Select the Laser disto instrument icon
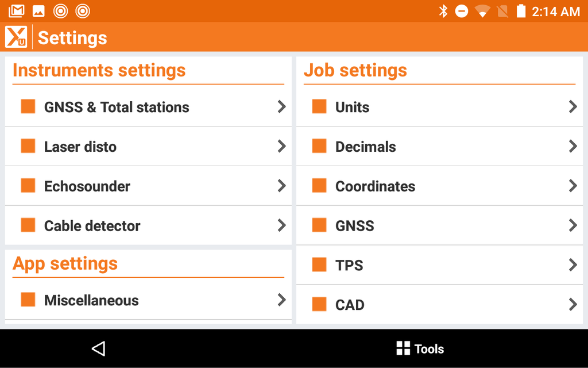 click(28, 146)
